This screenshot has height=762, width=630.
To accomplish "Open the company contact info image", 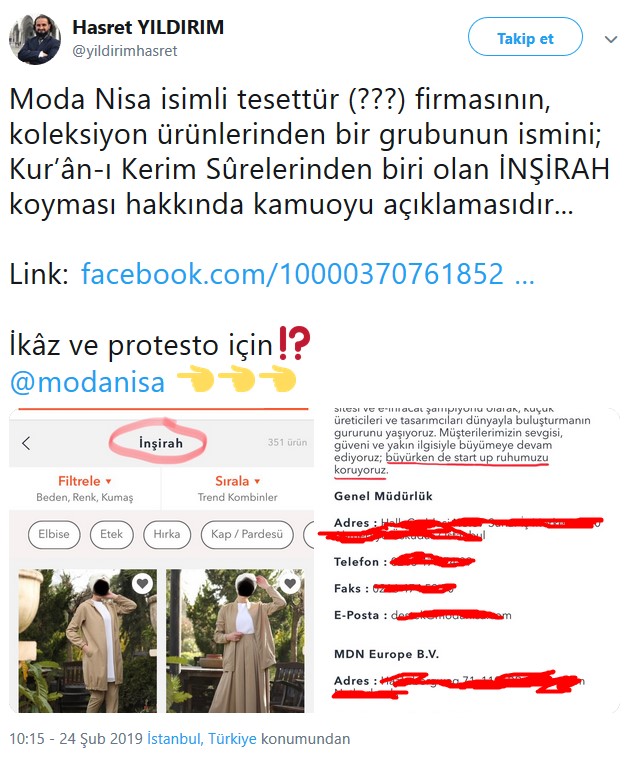I will tap(468, 560).
